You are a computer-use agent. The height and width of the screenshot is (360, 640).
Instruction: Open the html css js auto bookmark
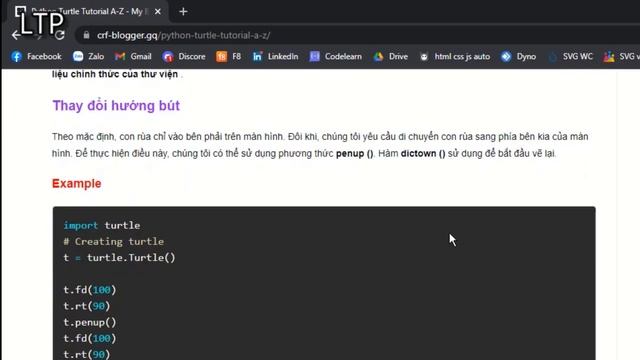point(455,56)
